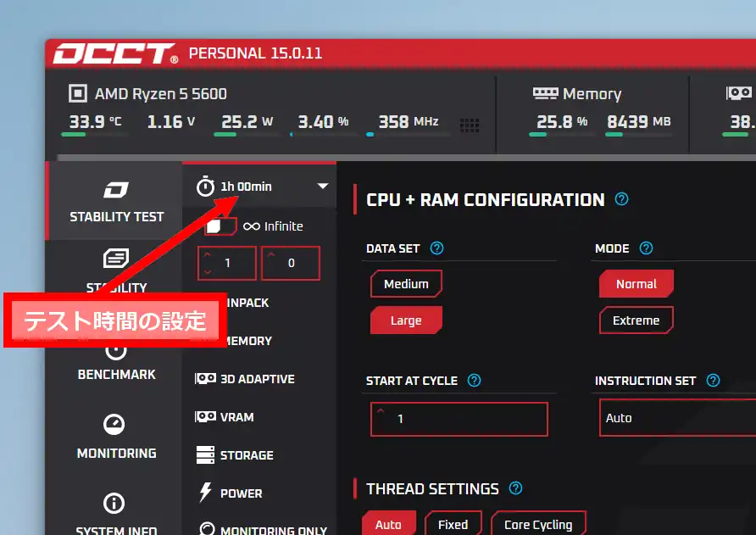
Task: Click the Fixed thread setting button
Action: pyautogui.click(x=453, y=525)
